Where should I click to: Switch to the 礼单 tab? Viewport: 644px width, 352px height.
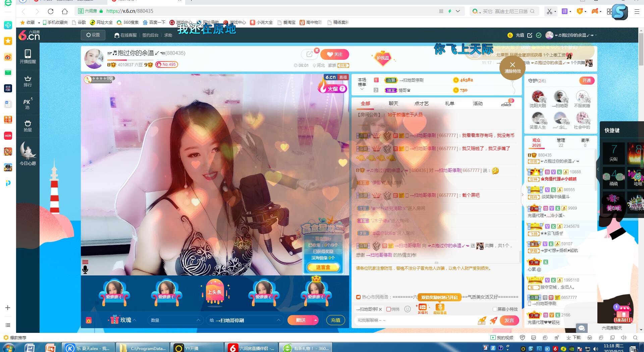tap(449, 103)
